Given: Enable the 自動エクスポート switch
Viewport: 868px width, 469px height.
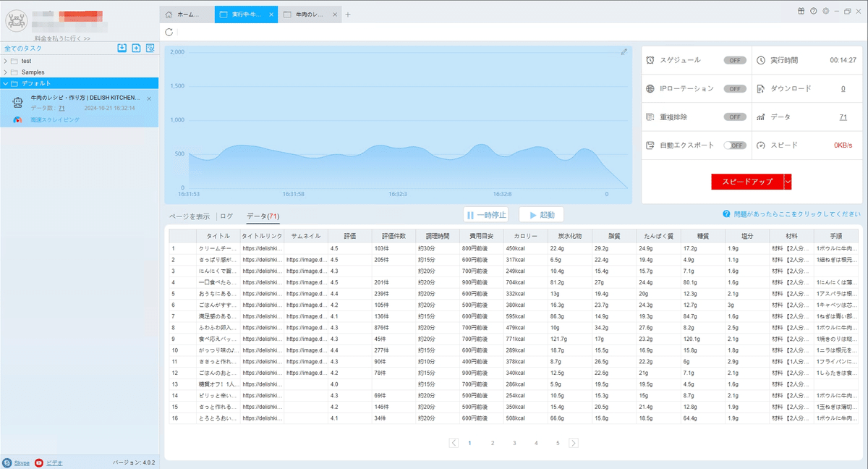Looking at the screenshot, I should click(735, 145).
